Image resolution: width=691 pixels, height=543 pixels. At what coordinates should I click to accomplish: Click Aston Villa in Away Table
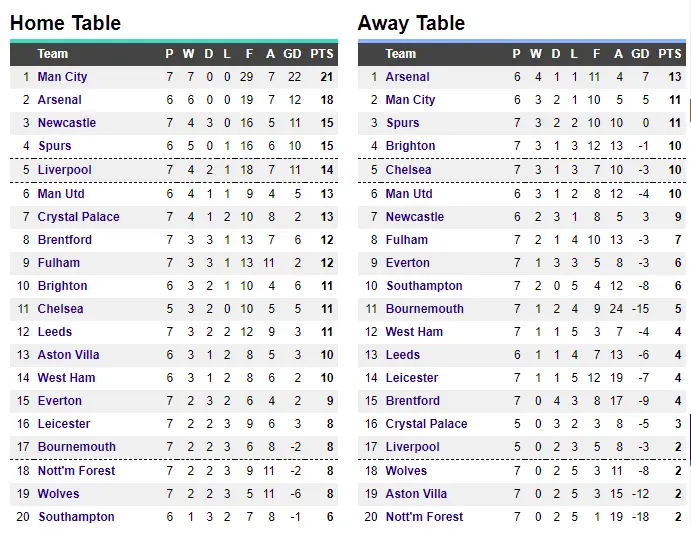[x=416, y=494]
